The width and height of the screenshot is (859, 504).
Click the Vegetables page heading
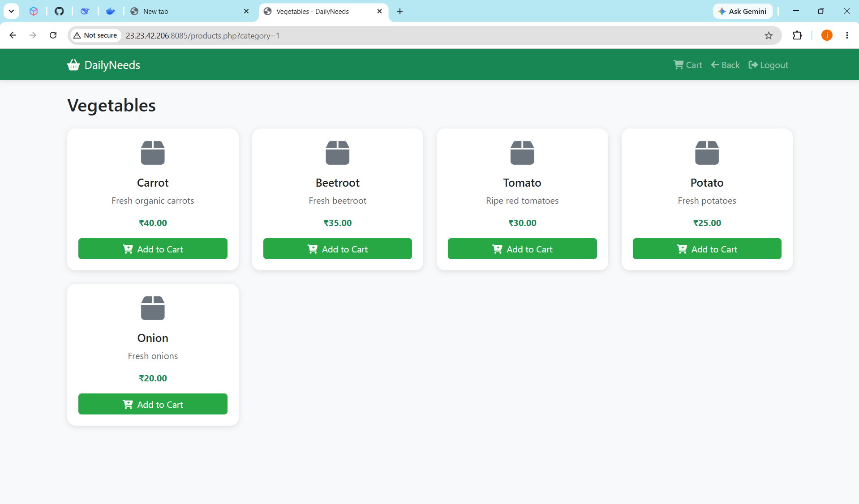pos(112,106)
